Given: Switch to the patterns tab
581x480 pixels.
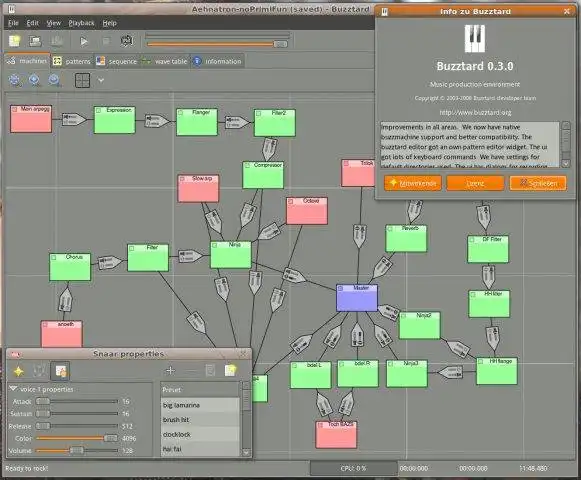Looking at the screenshot, I should (x=72, y=62).
